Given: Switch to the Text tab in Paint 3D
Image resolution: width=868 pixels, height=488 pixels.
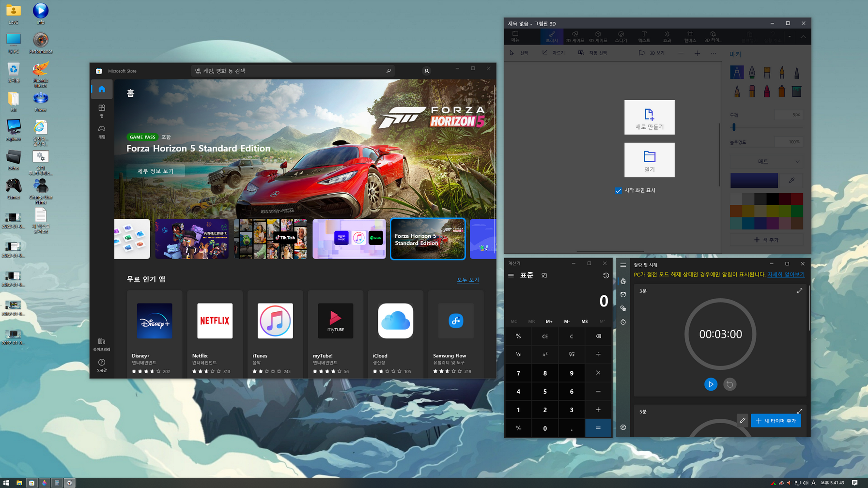Looking at the screenshot, I should coord(644,37).
